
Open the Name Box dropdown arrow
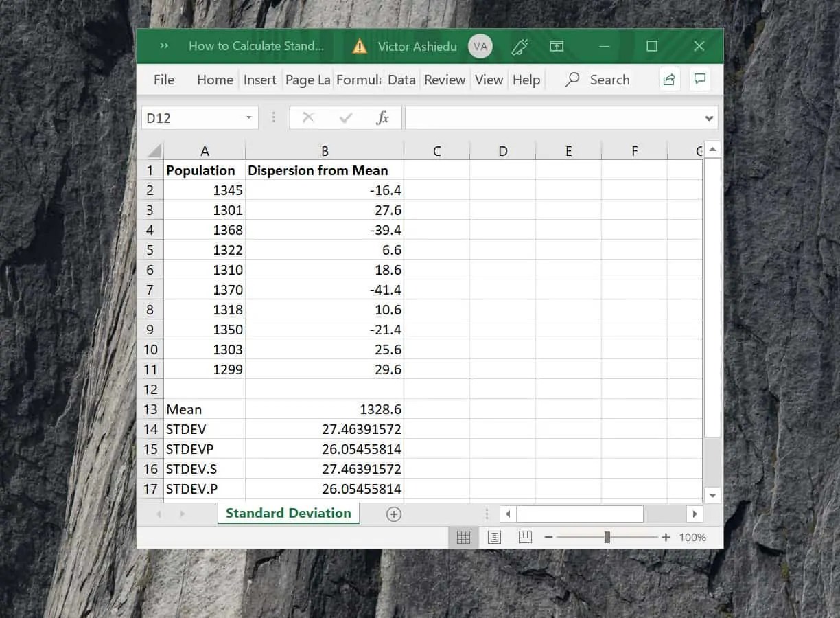tap(248, 117)
